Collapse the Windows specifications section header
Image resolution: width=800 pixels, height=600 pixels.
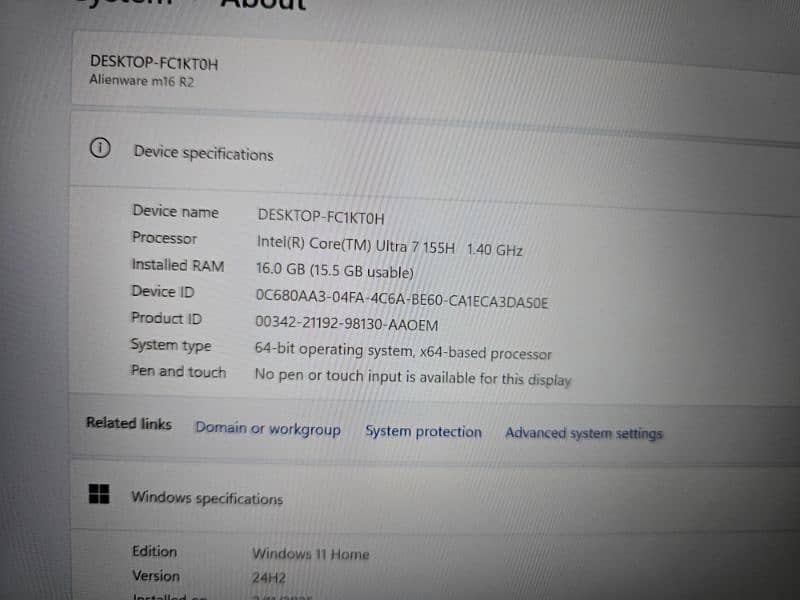click(435, 497)
